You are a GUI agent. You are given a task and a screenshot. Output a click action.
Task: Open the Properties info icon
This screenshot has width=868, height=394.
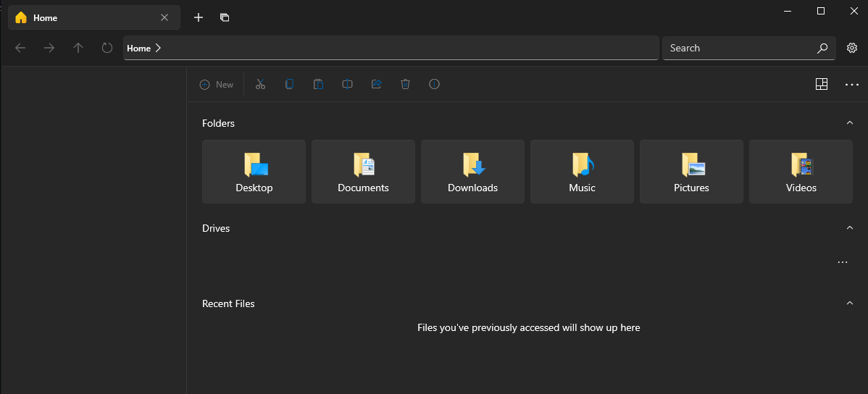click(x=435, y=84)
